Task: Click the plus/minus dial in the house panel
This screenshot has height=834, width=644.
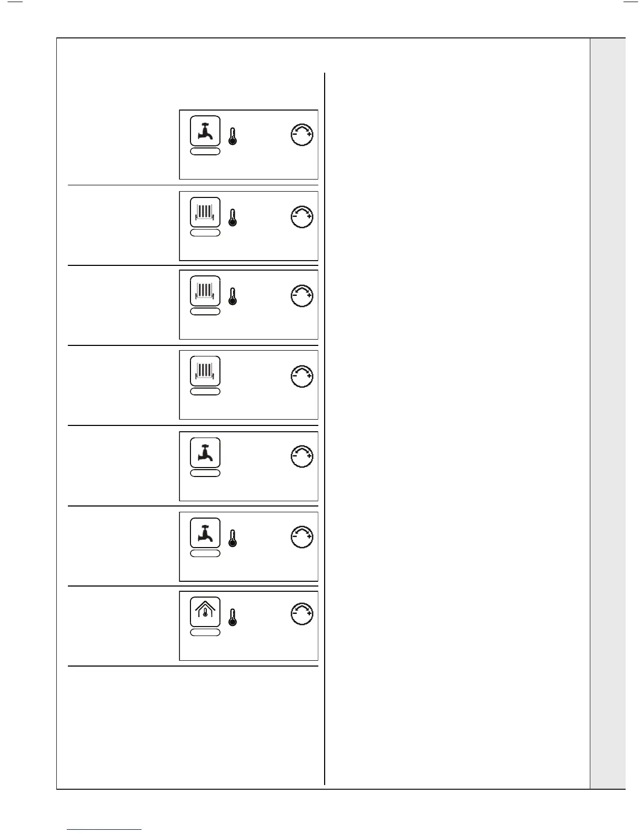Action: [x=302, y=613]
